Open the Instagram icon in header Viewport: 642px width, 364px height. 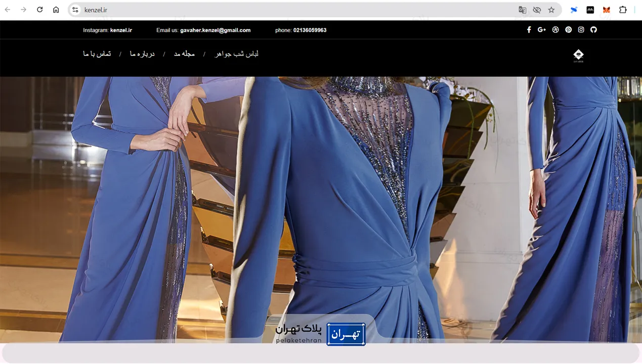tap(581, 30)
